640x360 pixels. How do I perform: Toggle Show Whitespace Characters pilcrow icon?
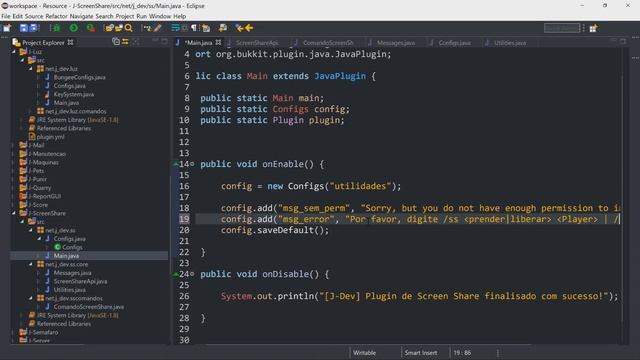click(194, 28)
